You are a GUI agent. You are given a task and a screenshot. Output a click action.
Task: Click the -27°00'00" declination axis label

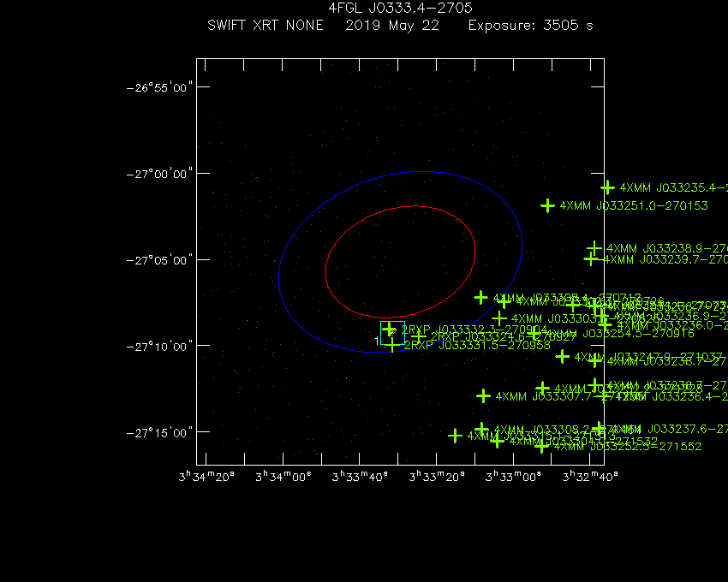pyautogui.click(x=159, y=174)
